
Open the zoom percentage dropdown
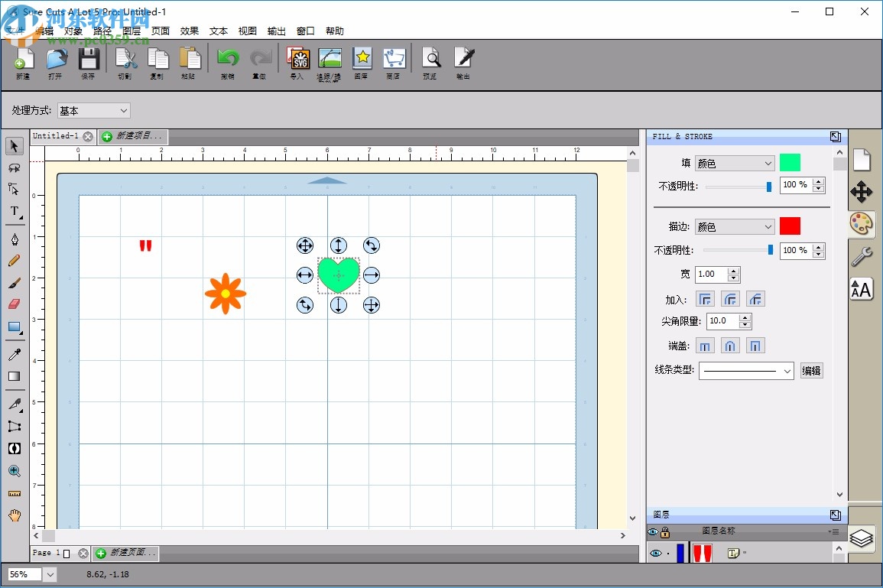point(50,574)
